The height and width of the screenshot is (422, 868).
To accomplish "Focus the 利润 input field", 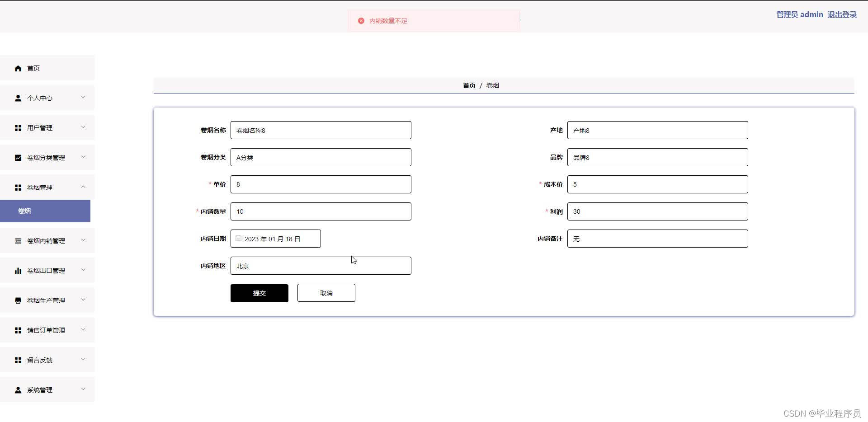I will tap(658, 211).
